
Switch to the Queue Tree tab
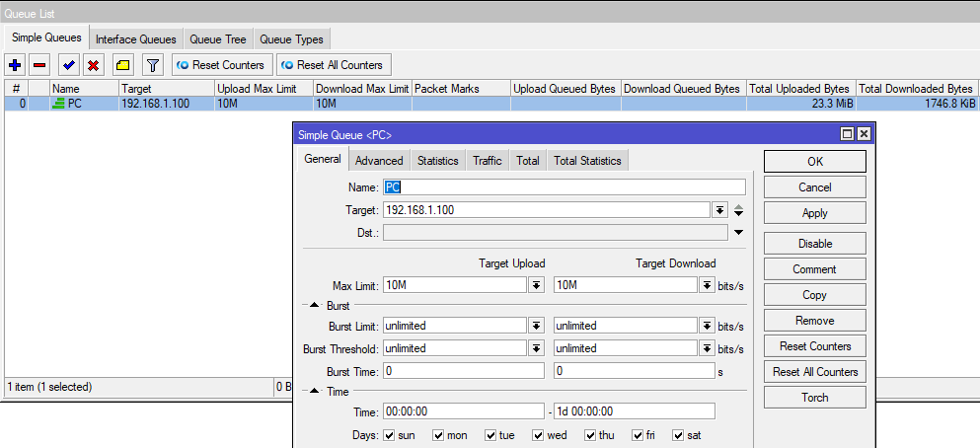point(217,39)
